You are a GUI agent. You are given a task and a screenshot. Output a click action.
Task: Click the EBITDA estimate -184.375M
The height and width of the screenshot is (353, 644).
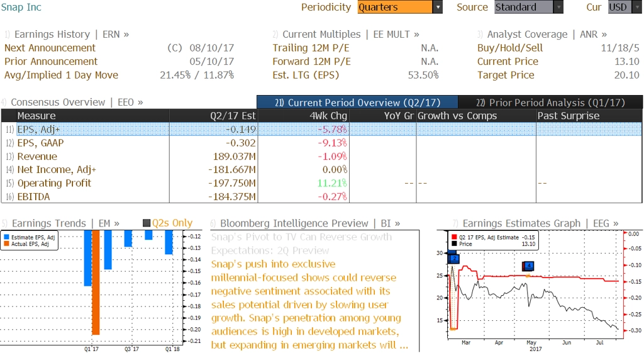[231, 196]
